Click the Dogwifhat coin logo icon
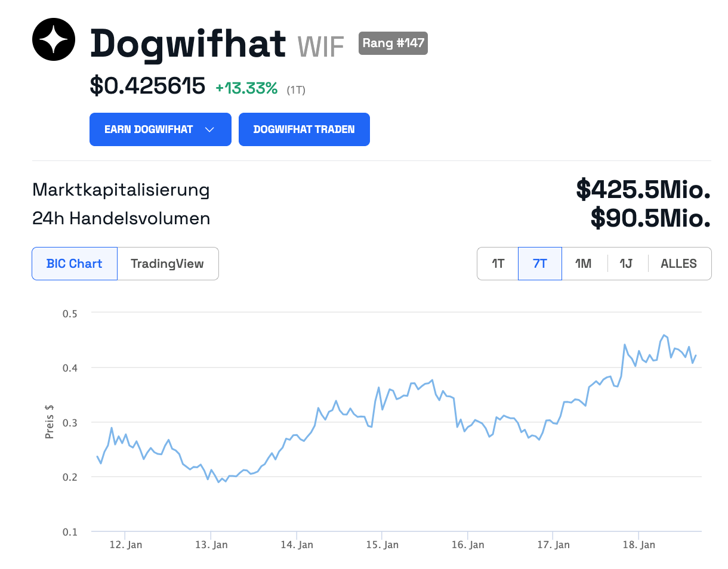 click(x=54, y=39)
